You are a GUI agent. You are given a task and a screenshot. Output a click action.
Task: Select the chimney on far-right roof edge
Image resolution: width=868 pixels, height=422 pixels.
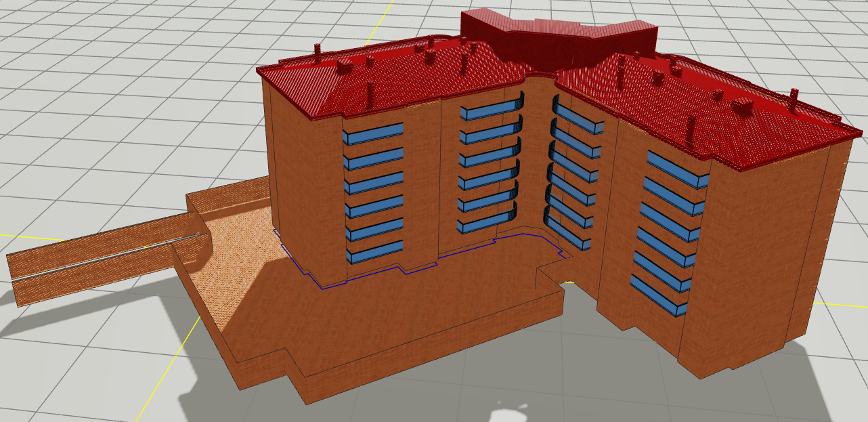pyautogui.click(x=794, y=97)
